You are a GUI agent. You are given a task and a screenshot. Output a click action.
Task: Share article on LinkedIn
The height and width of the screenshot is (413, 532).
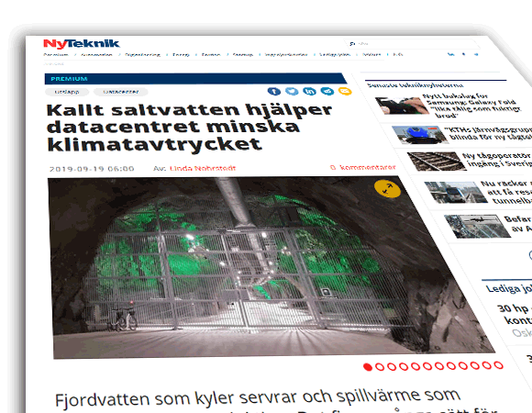pos(309,91)
